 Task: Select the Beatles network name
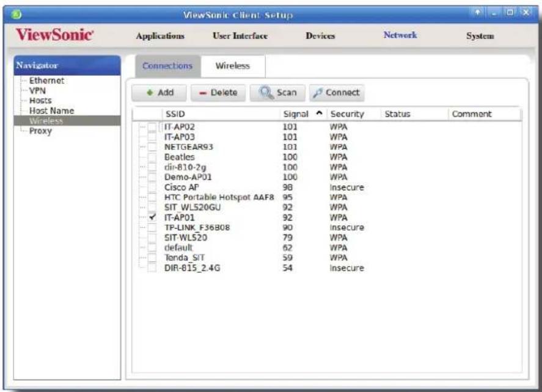180,157
